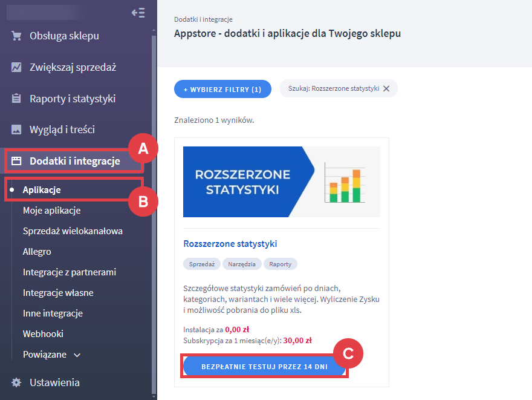
Task: Select the Allegro menu item
Action: tap(37, 252)
